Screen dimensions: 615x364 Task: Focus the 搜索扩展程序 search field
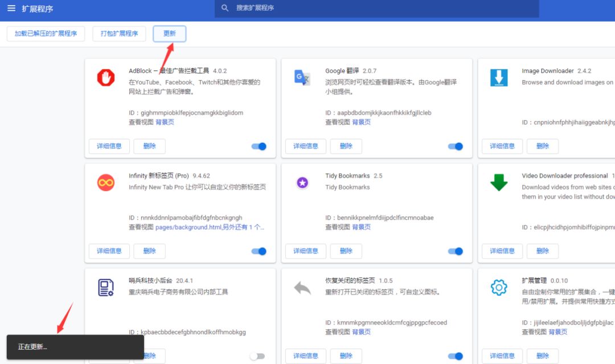pyautogui.click(x=376, y=8)
